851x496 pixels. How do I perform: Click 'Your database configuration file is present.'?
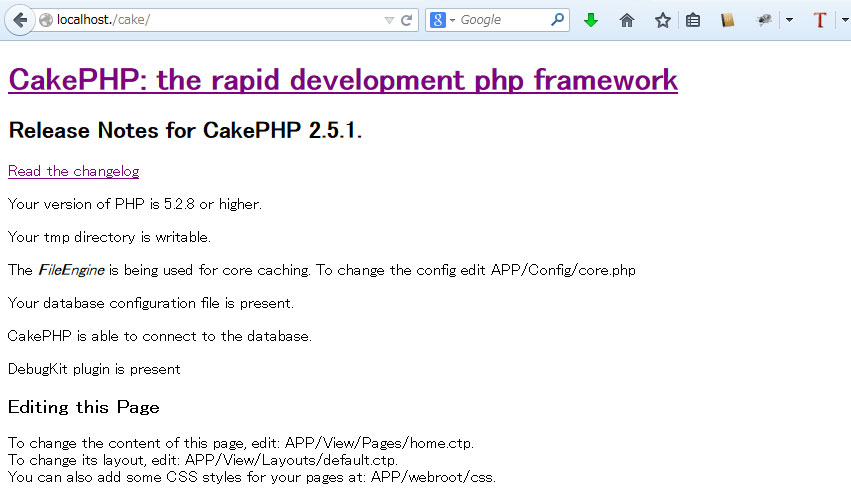click(151, 303)
